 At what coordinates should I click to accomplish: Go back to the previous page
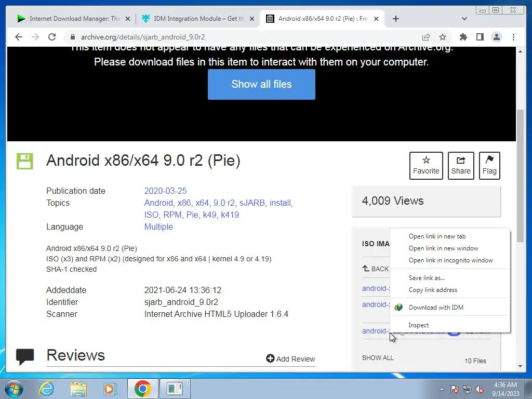coord(19,37)
